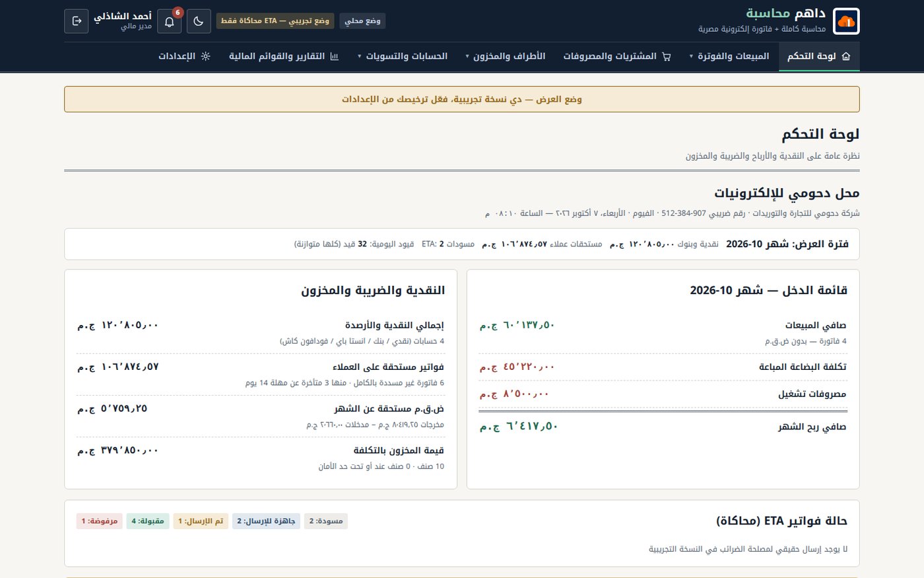The width and height of the screenshot is (924, 578).
Task: Click ض.ق.م مستحقة عن الشهر label
Action: 389,409
